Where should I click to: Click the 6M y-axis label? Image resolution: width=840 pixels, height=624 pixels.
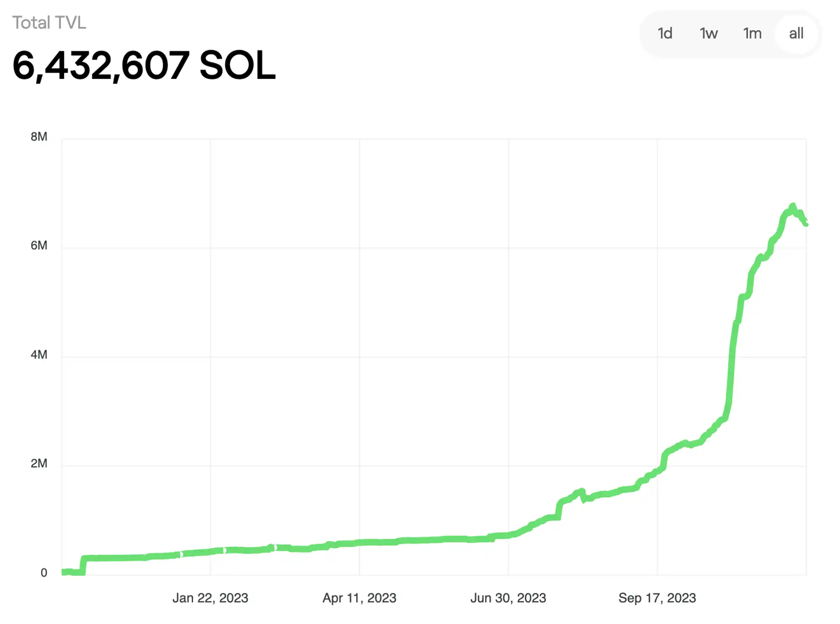[x=39, y=245]
